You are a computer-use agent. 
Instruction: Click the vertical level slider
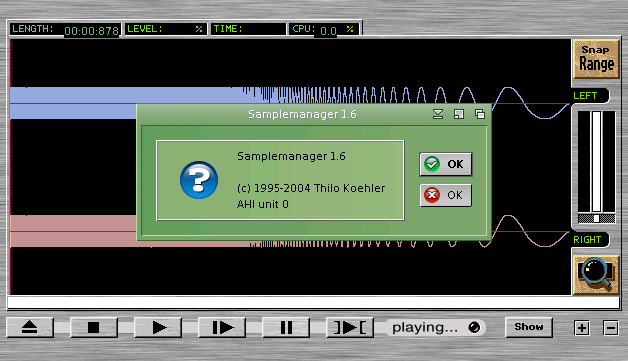(x=596, y=161)
